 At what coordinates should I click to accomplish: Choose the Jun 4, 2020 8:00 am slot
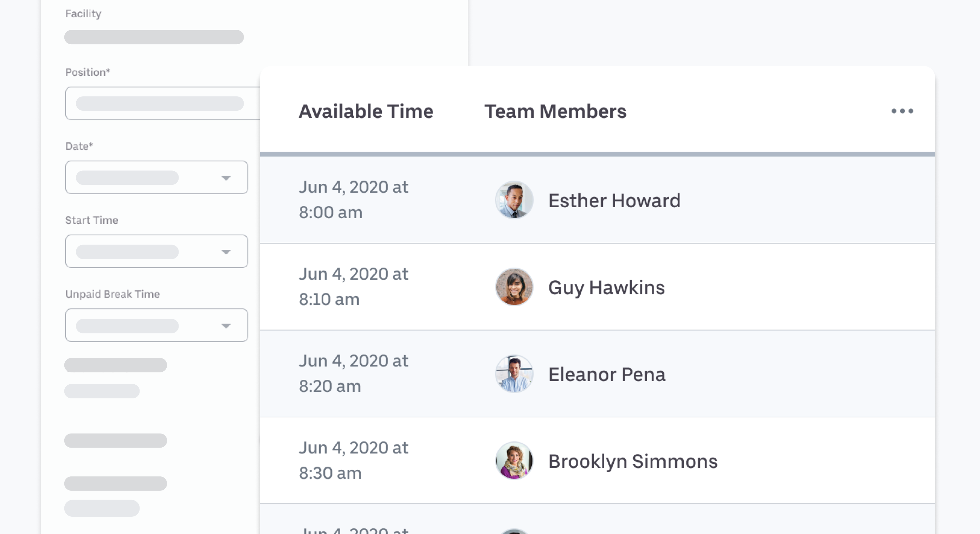(x=353, y=200)
